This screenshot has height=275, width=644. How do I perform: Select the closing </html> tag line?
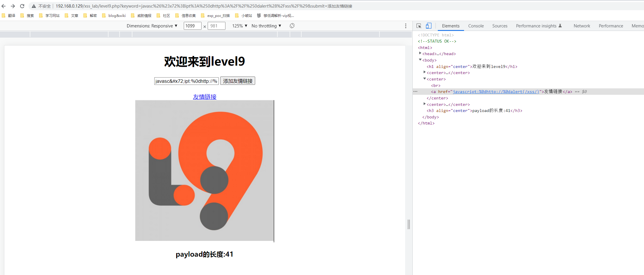[x=426, y=123]
